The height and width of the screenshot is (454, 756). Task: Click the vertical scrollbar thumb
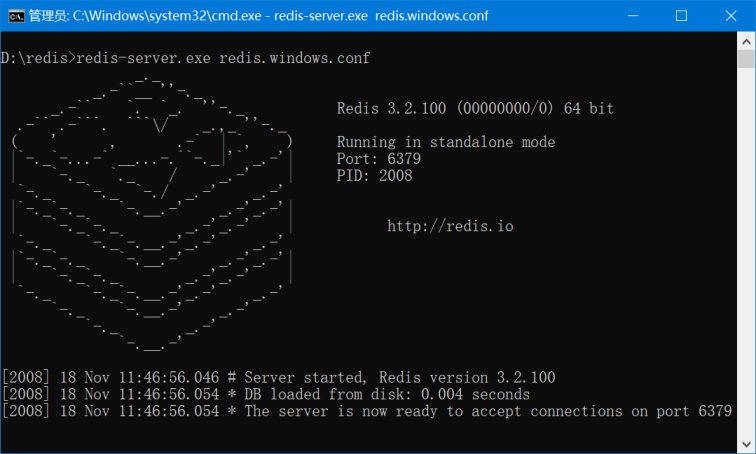746,59
